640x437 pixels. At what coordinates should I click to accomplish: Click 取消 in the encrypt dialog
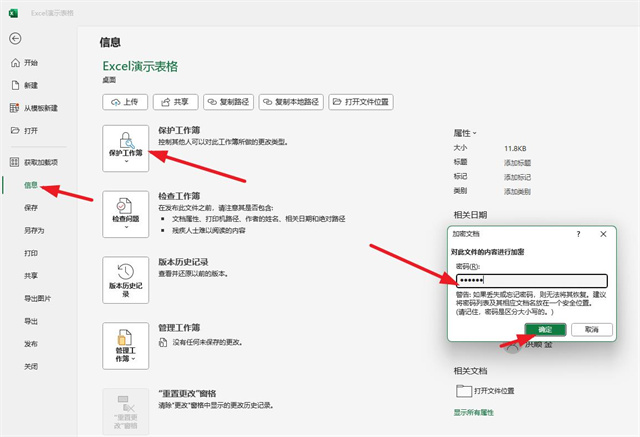point(592,329)
